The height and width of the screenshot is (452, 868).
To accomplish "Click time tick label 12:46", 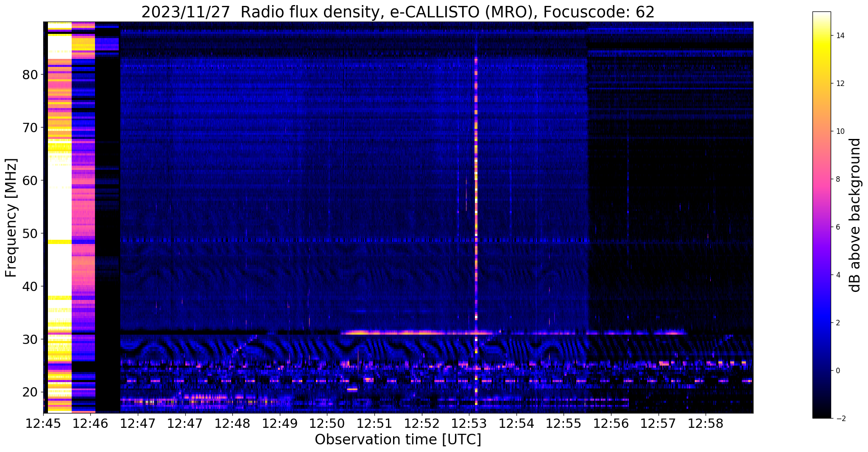I will coord(91,423).
